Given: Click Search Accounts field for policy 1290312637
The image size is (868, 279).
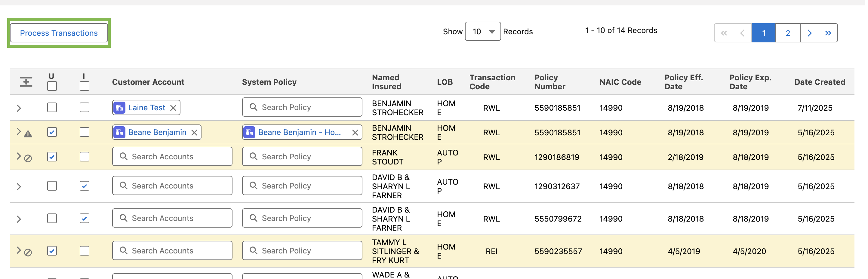Looking at the screenshot, I should tap(172, 186).
